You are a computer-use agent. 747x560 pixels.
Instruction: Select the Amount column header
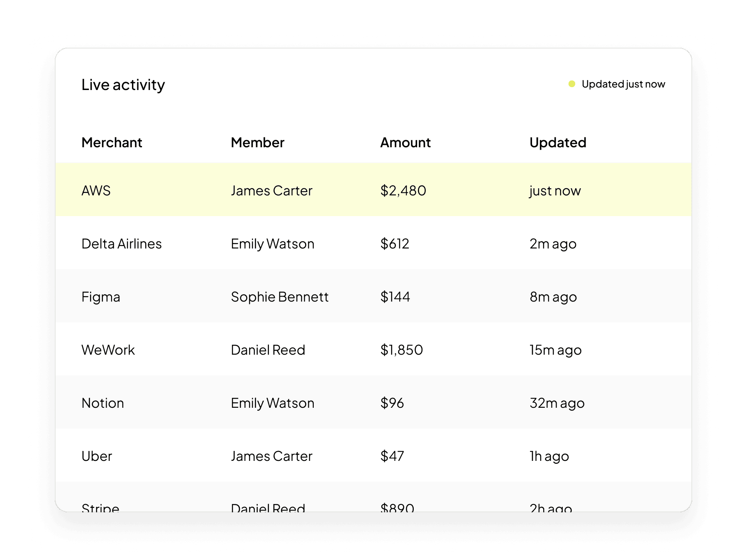point(405,143)
